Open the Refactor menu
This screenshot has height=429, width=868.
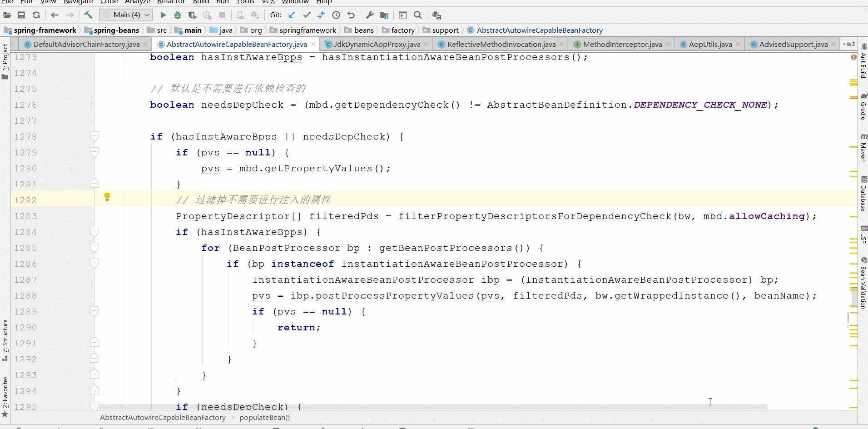[x=171, y=2]
